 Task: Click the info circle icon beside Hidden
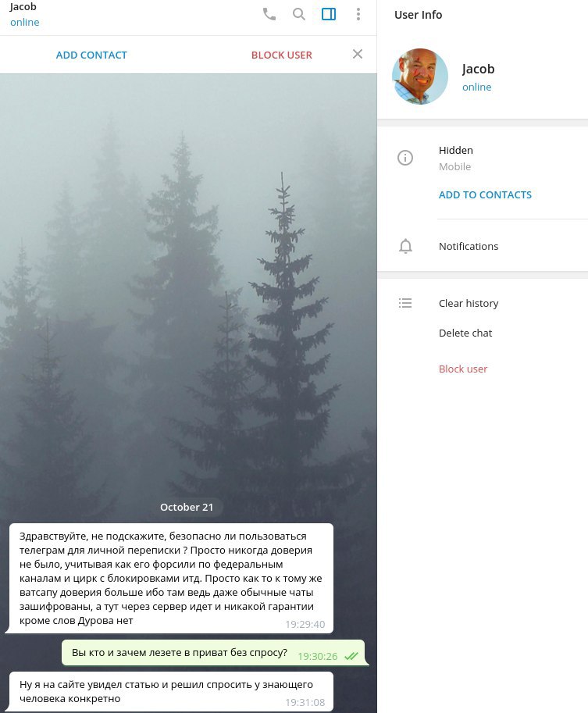405,158
